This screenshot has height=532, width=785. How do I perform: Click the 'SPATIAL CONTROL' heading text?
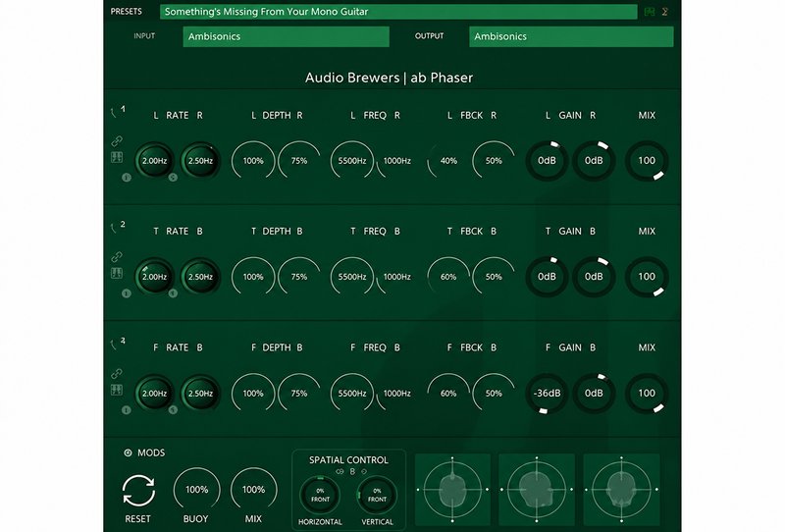(348, 460)
